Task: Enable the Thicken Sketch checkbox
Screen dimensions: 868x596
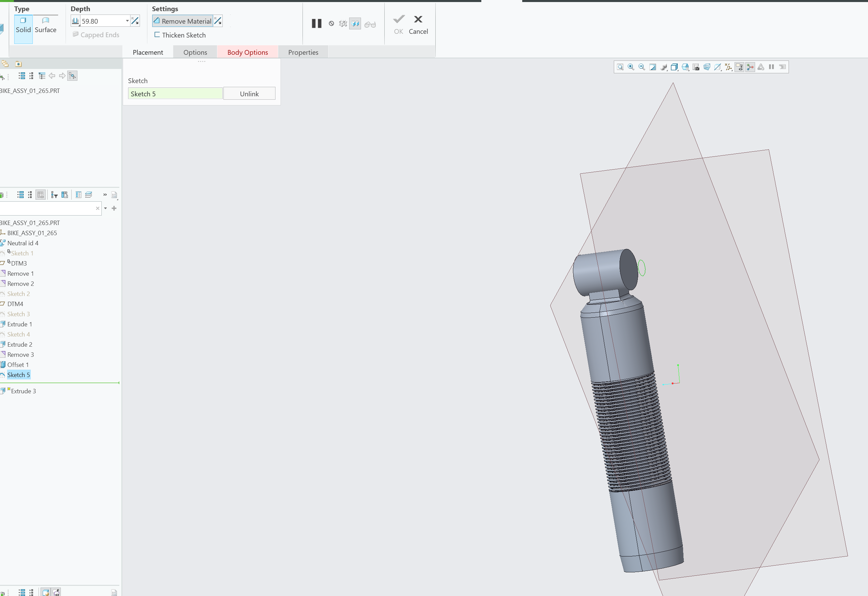Action: pyautogui.click(x=157, y=35)
